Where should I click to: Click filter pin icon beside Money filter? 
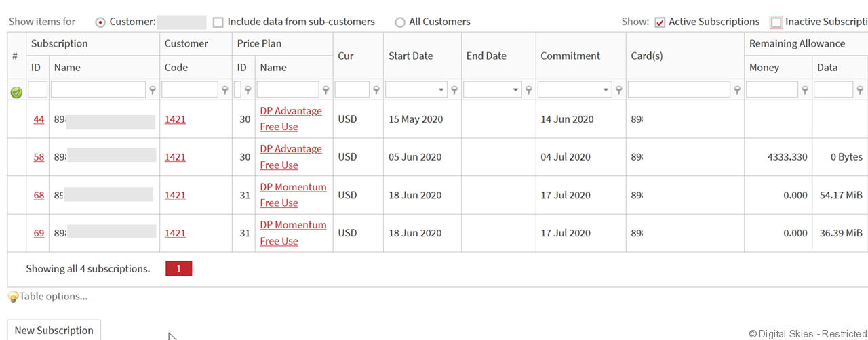(x=805, y=90)
